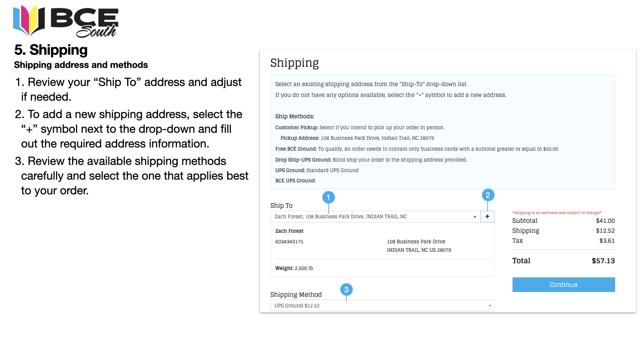644x362 pixels.
Task: Click the Continue button
Action: 563,285
